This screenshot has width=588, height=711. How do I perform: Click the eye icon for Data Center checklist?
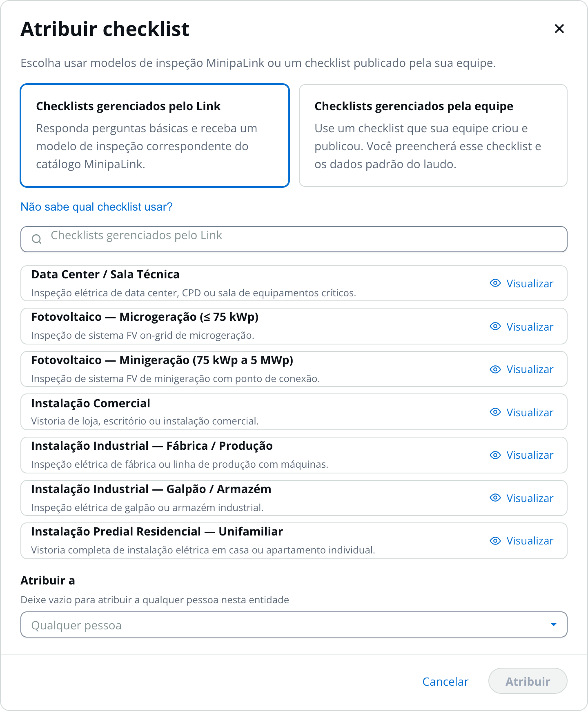495,283
